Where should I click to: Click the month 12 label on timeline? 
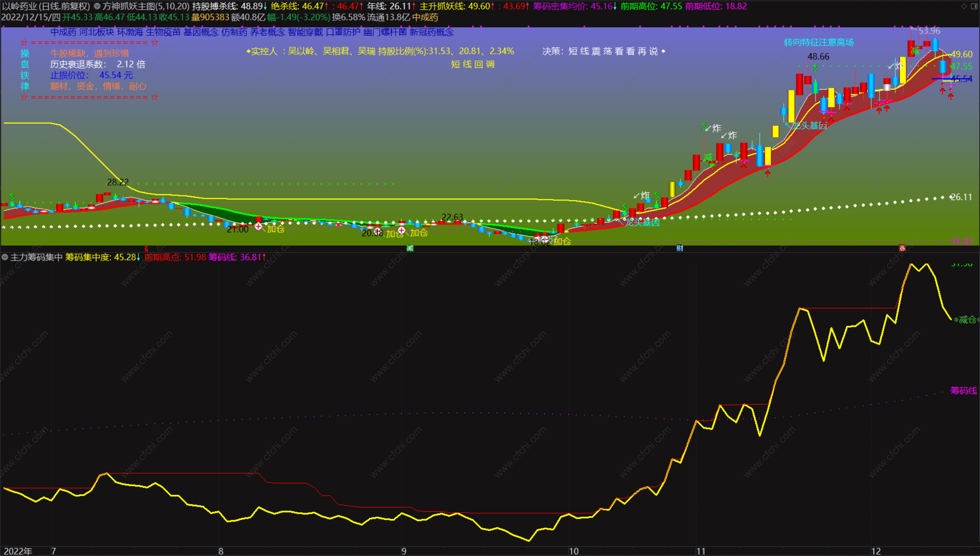click(876, 551)
